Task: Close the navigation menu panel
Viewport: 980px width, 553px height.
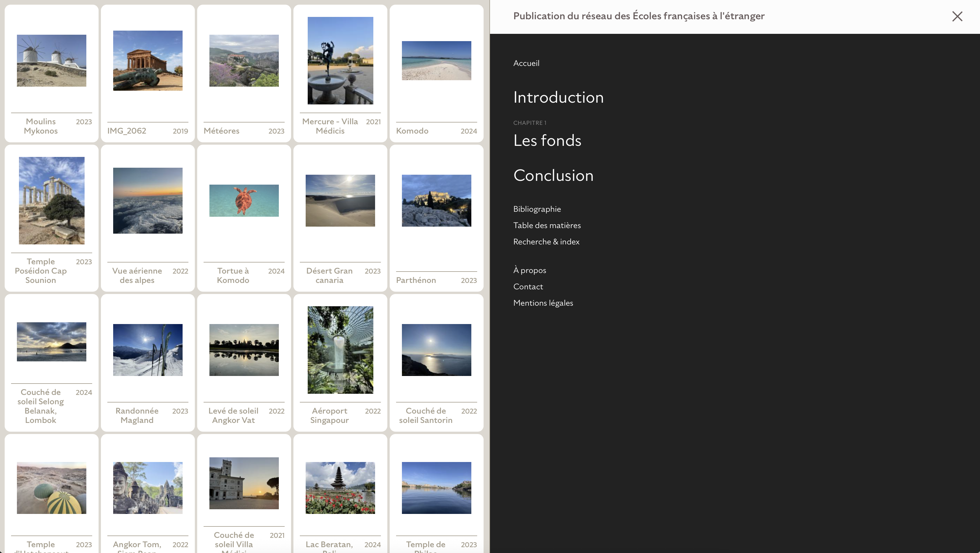Action: pos(957,16)
